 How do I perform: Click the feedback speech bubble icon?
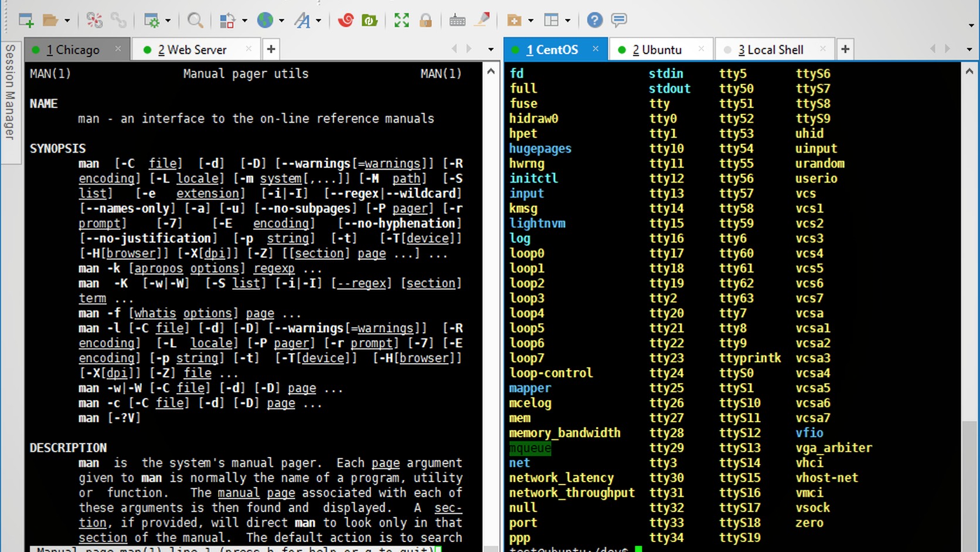click(619, 21)
